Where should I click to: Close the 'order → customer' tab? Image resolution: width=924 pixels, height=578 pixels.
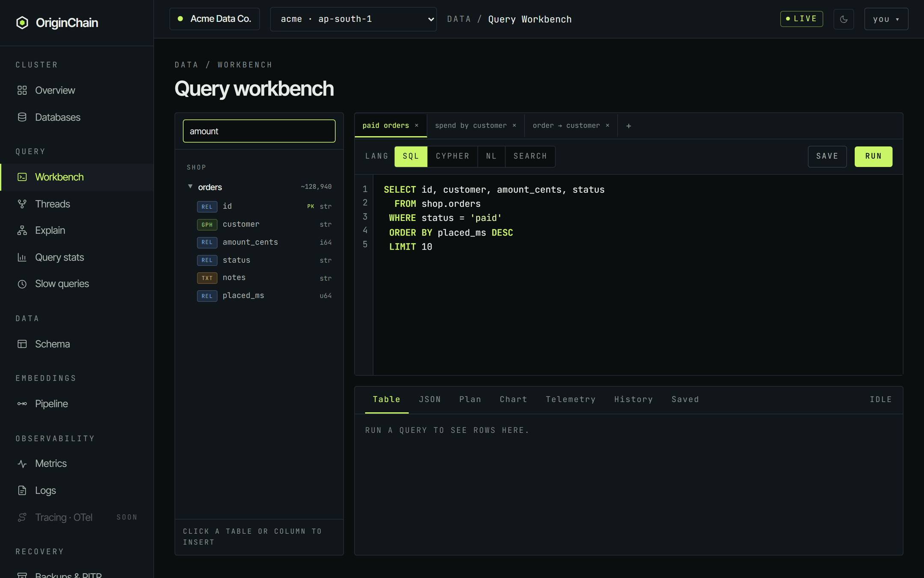coord(607,125)
